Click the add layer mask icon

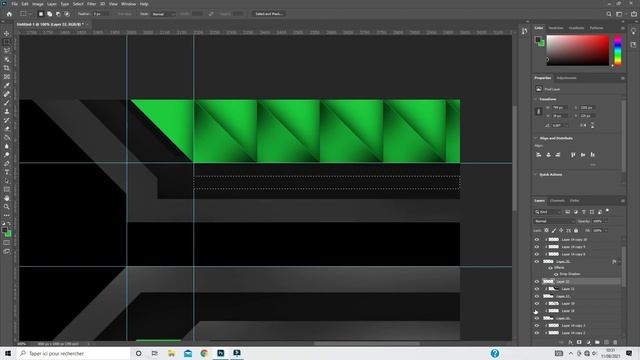tap(579, 342)
